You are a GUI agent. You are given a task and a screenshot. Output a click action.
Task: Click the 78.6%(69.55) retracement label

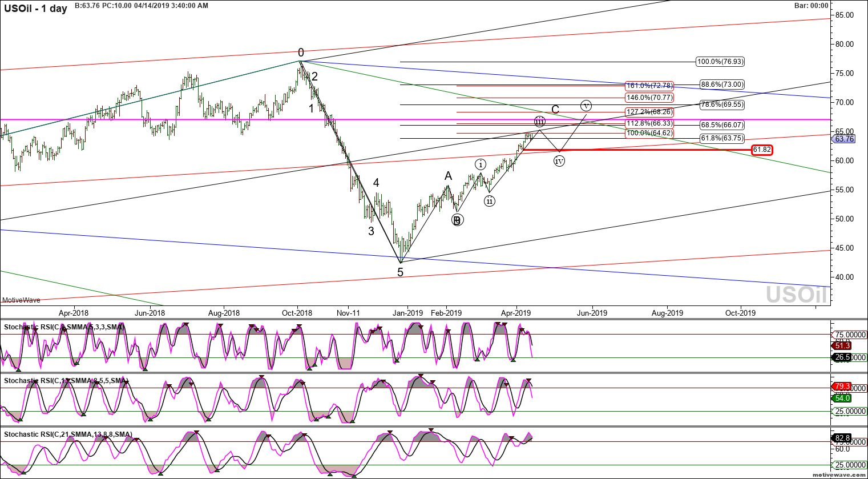click(722, 105)
